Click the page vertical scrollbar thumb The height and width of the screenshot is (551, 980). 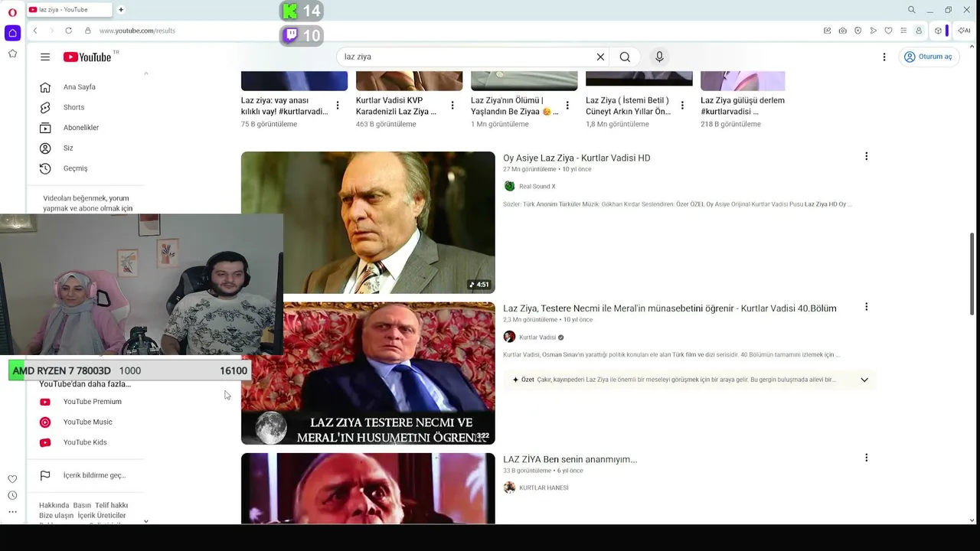point(973,272)
